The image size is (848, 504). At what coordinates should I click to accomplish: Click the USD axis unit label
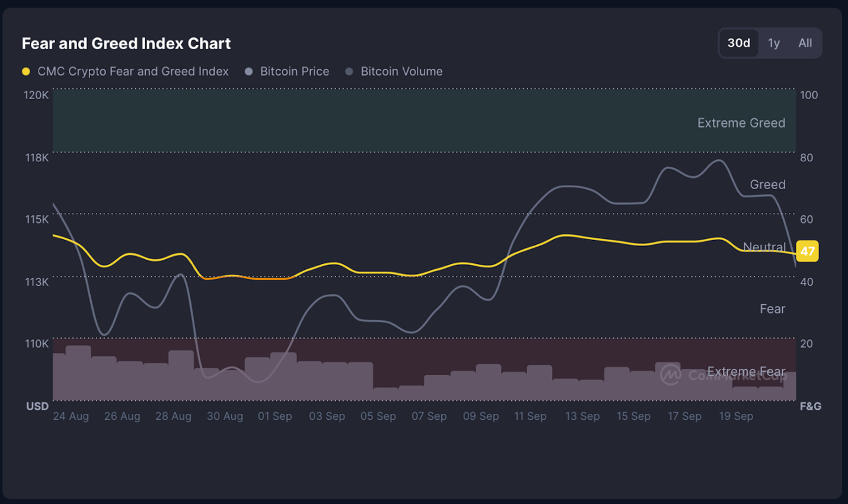37,406
